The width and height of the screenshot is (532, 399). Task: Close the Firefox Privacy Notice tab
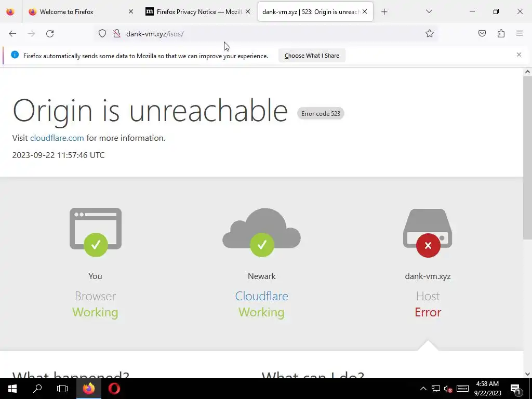click(248, 11)
